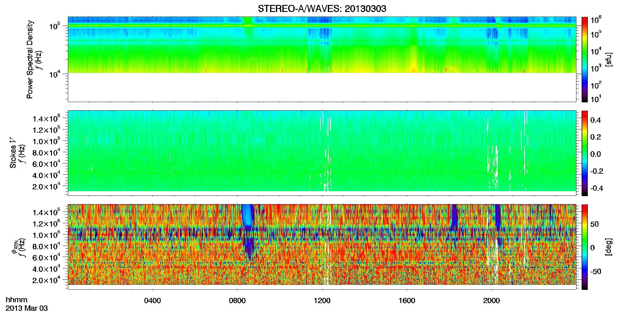
Task: Click the "0.0" tick on the Stokes colorbar
Action: [x=595, y=154]
